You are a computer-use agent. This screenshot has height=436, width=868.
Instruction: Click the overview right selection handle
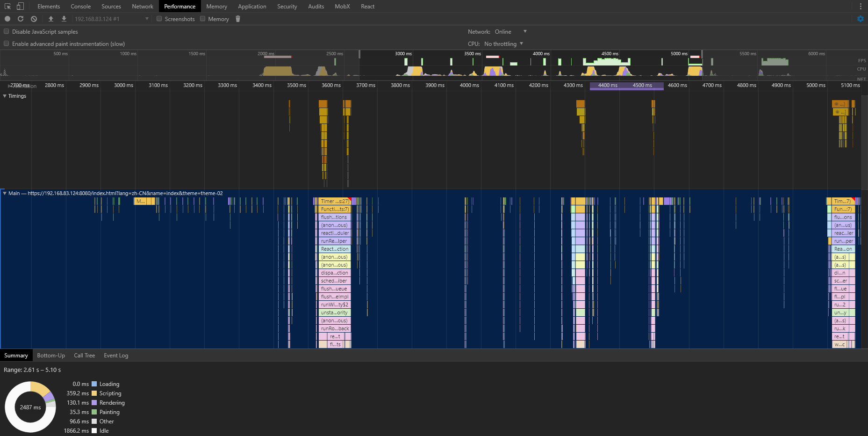[x=702, y=54]
